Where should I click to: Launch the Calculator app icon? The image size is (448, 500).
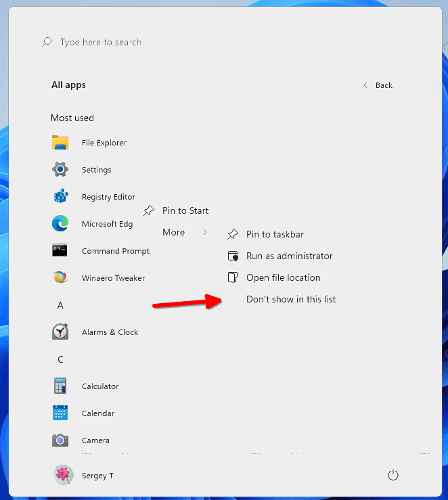tap(60, 386)
